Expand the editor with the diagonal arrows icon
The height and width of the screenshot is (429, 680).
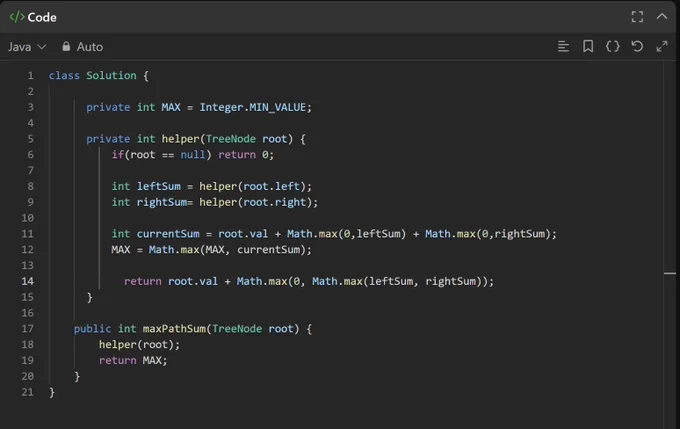tap(662, 46)
